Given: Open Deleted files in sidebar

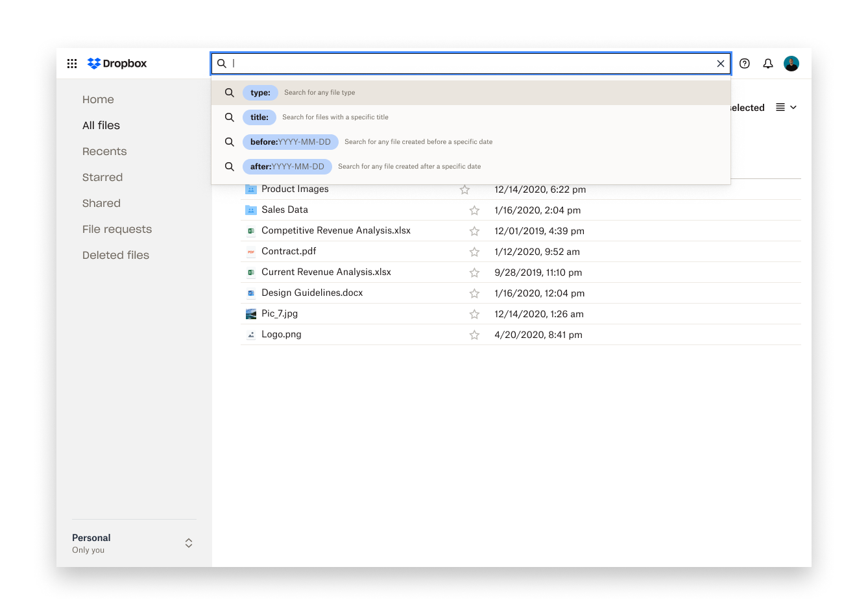Looking at the screenshot, I should 115,255.
